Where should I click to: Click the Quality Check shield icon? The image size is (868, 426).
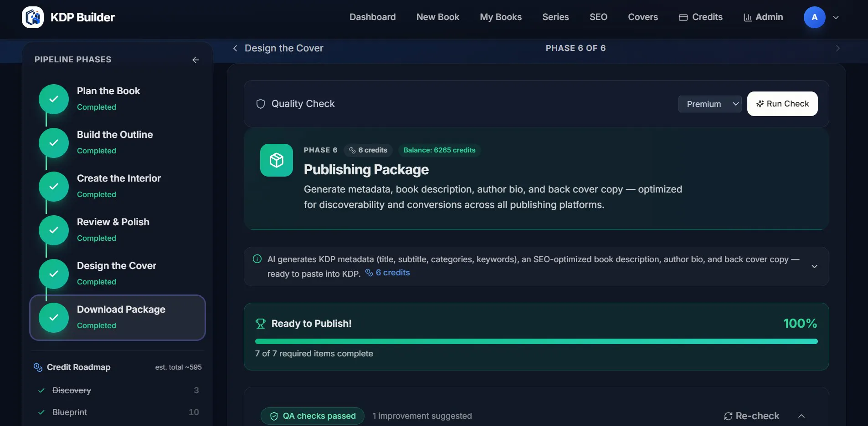click(x=261, y=104)
